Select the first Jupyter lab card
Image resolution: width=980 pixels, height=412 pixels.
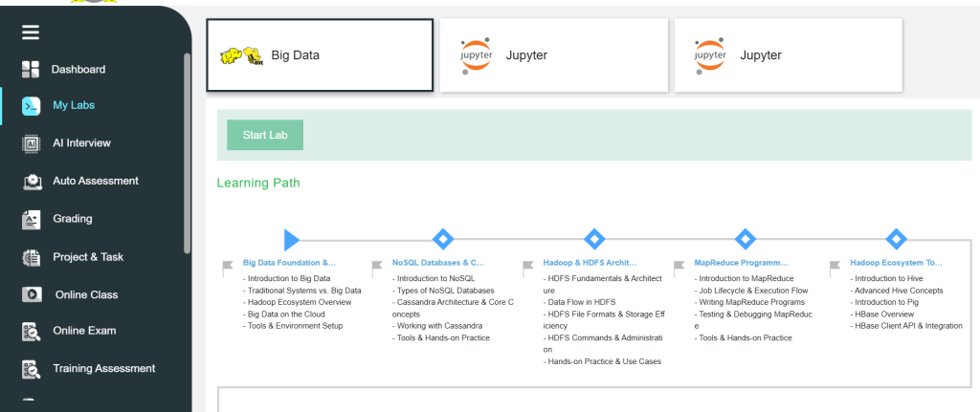(x=553, y=55)
